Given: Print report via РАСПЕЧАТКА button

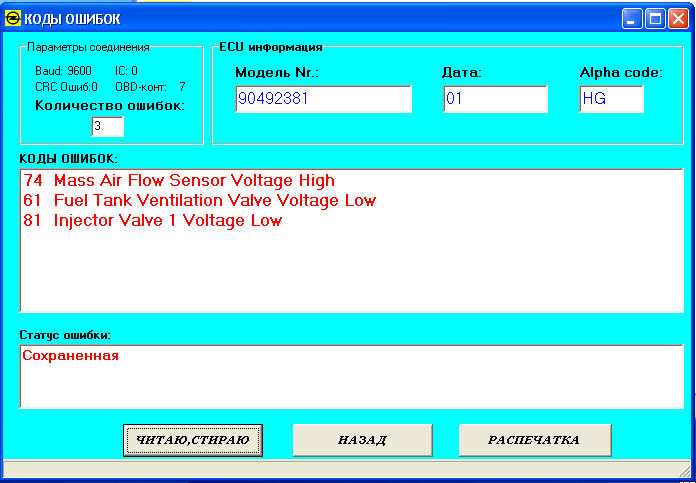Looking at the screenshot, I should pos(534,440).
